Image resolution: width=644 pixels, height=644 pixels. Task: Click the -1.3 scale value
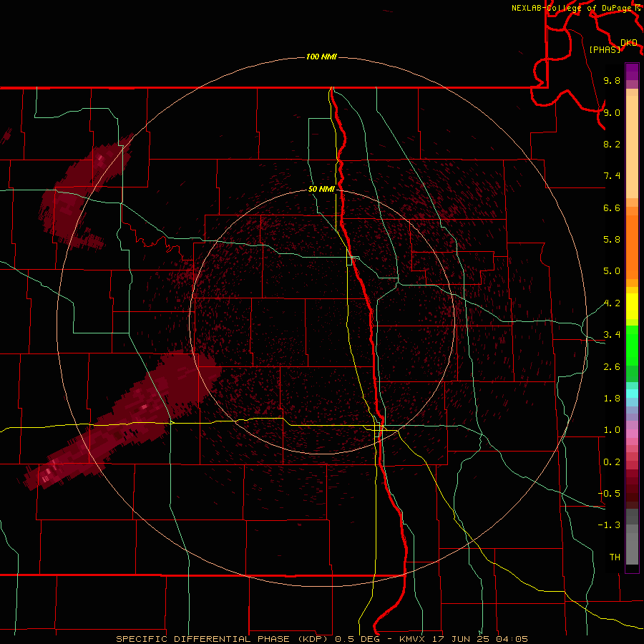click(609, 525)
